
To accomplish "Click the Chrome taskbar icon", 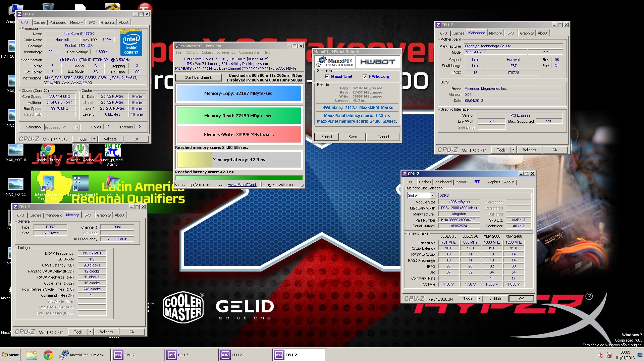I will 48,355.
